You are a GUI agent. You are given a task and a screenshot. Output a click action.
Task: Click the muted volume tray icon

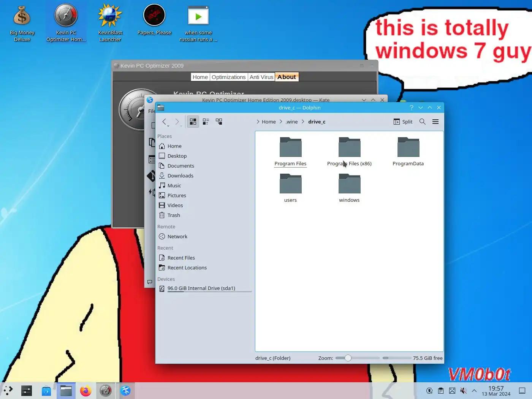(463, 391)
